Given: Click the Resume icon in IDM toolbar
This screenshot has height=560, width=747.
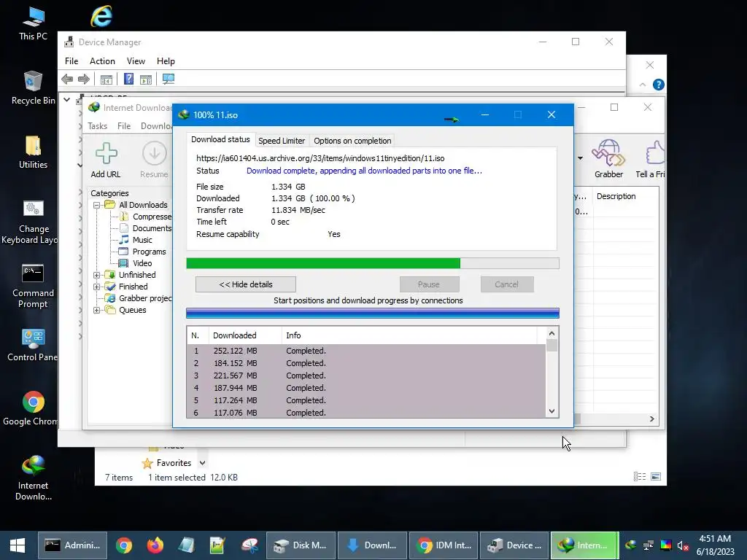Looking at the screenshot, I should (x=155, y=154).
